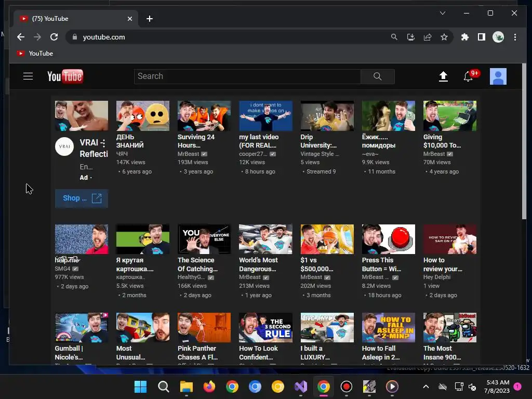Screen dimensions: 532x399
Task: Click the install app icon in address bar
Action: click(411, 37)
